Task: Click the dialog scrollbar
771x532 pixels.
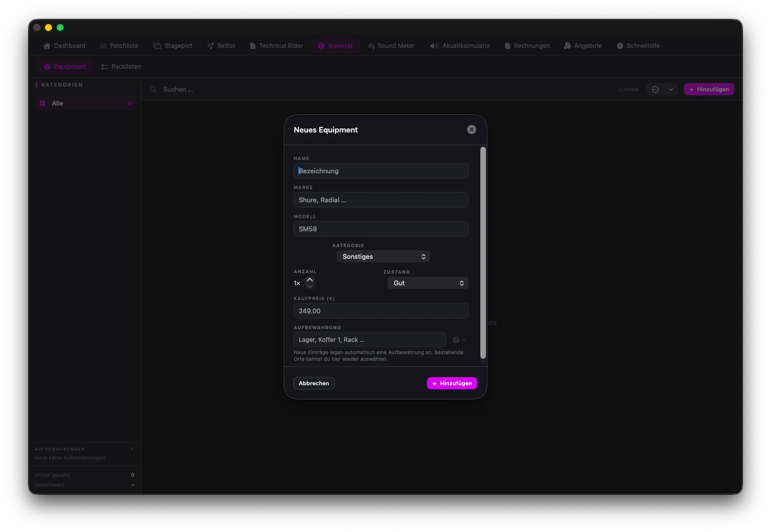Action: pos(483,253)
